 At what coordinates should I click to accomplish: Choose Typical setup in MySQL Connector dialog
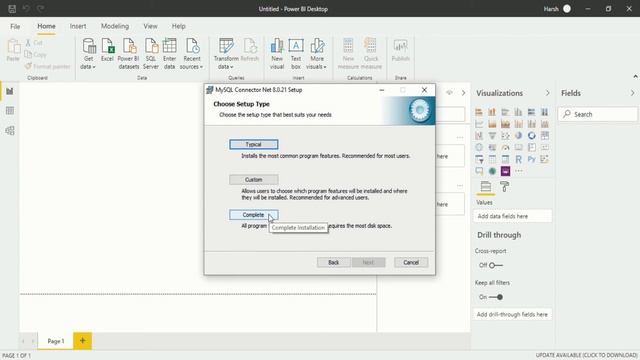click(253, 144)
